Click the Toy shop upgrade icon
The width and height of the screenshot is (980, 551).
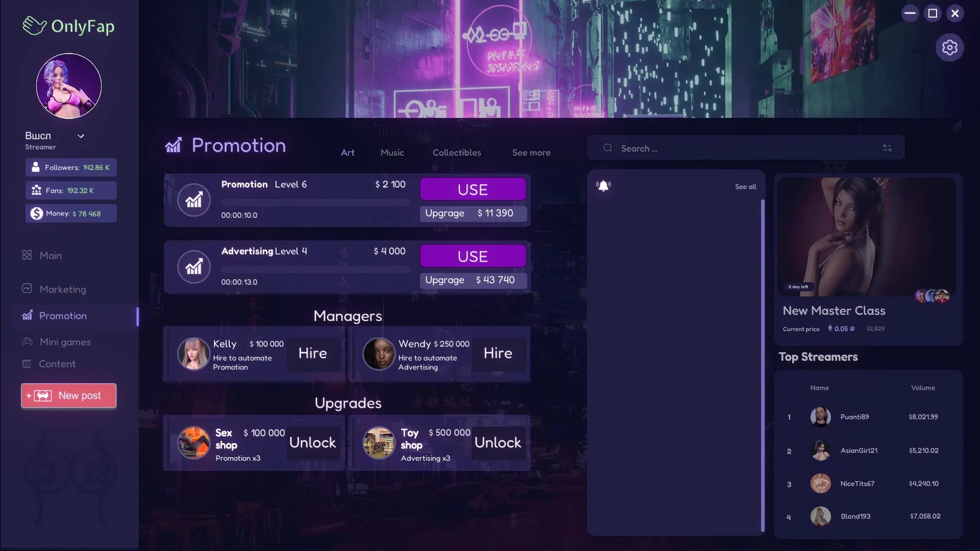click(379, 443)
